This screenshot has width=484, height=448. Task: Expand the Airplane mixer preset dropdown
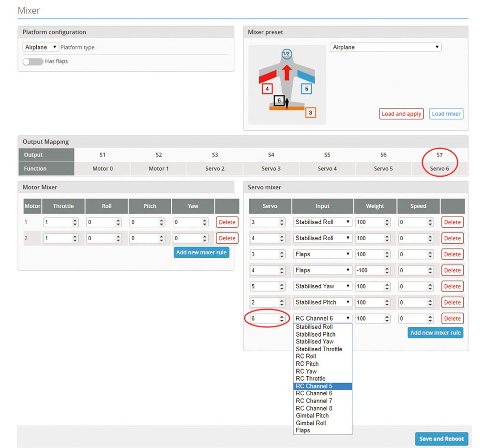[x=386, y=47]
